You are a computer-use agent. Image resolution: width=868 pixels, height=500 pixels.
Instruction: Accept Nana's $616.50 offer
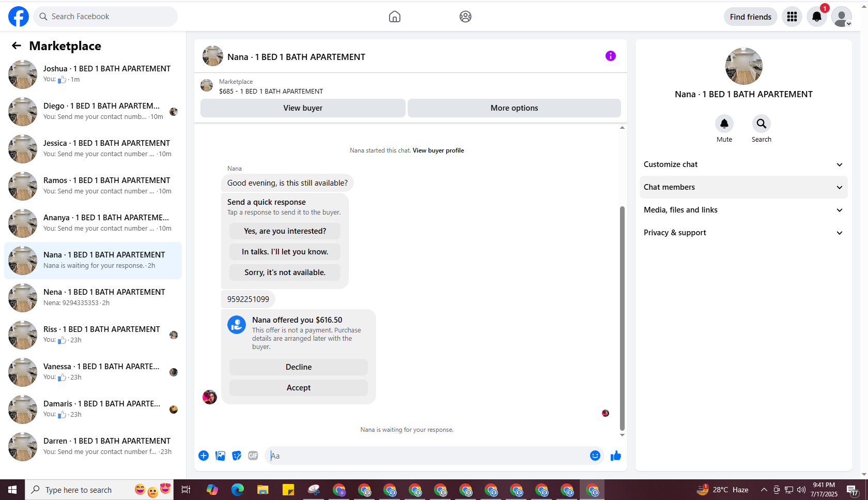(299, 388)
